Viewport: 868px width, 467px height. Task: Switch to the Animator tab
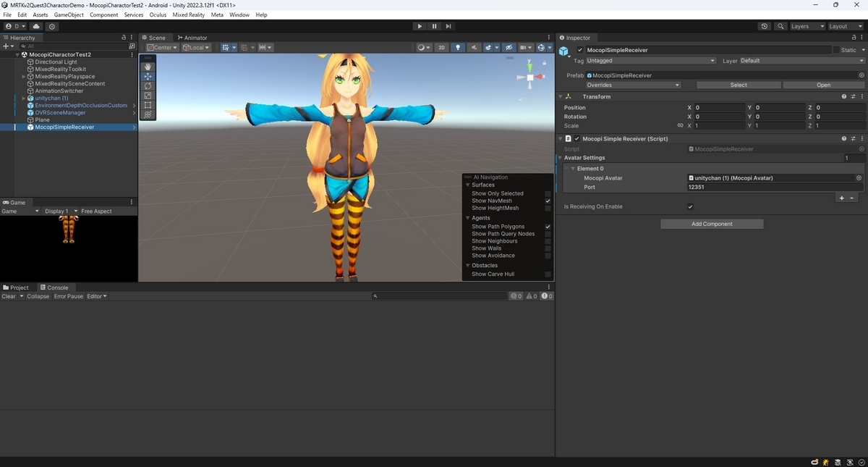point(192,38)
